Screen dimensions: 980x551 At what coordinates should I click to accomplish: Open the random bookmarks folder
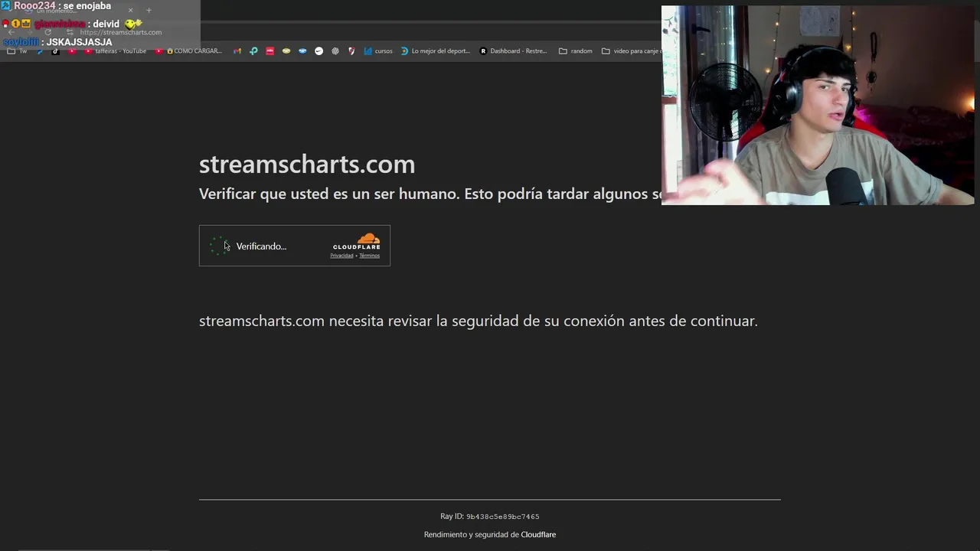(x=575, y=51)
